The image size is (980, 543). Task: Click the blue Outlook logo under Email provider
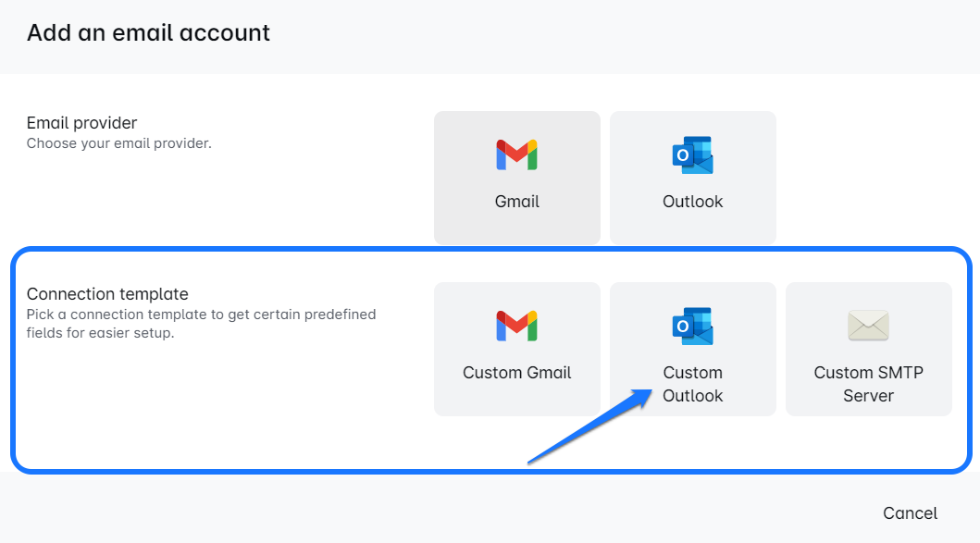pos(692,154)
